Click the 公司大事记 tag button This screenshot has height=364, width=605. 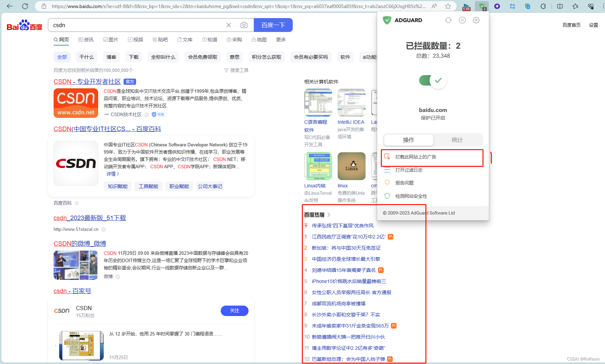coord(210,186)
